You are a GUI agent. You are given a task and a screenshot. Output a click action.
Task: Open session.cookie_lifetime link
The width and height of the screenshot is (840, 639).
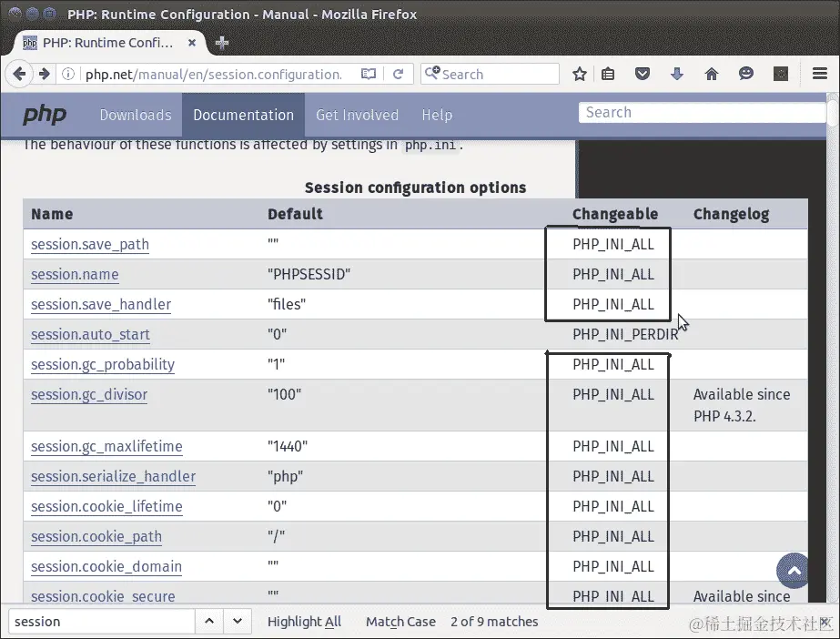pyautogui.click(x=106, y=506)
